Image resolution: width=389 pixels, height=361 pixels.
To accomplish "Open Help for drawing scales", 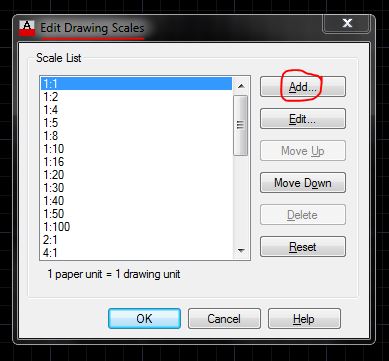I will coord(304,319).
